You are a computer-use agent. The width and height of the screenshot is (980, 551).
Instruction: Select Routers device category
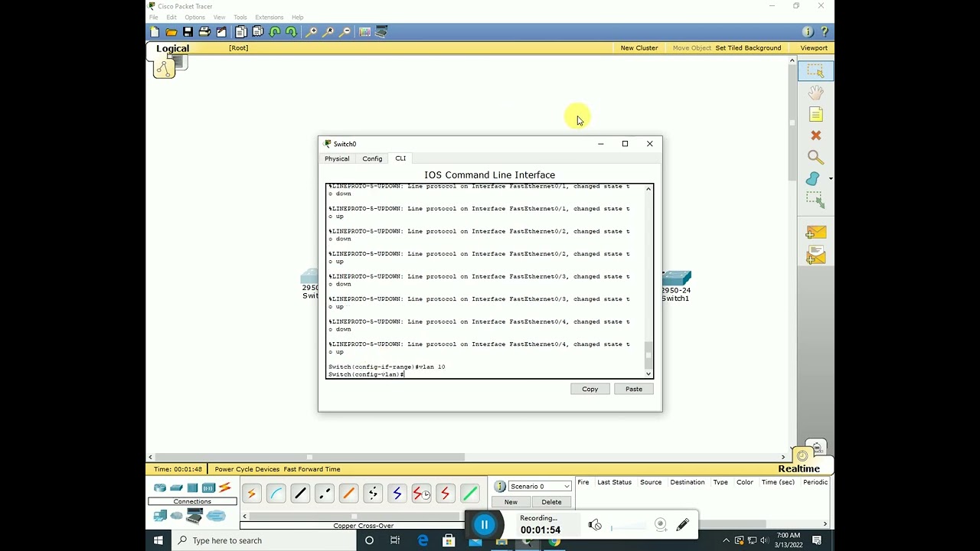point(160,487)
